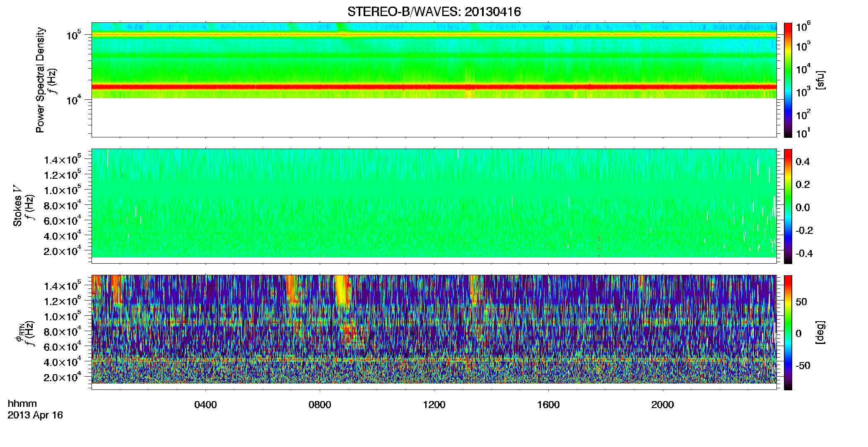
Task: Select the 2000 time axis label
Action: pyautogui.click(x=663, y=404)
